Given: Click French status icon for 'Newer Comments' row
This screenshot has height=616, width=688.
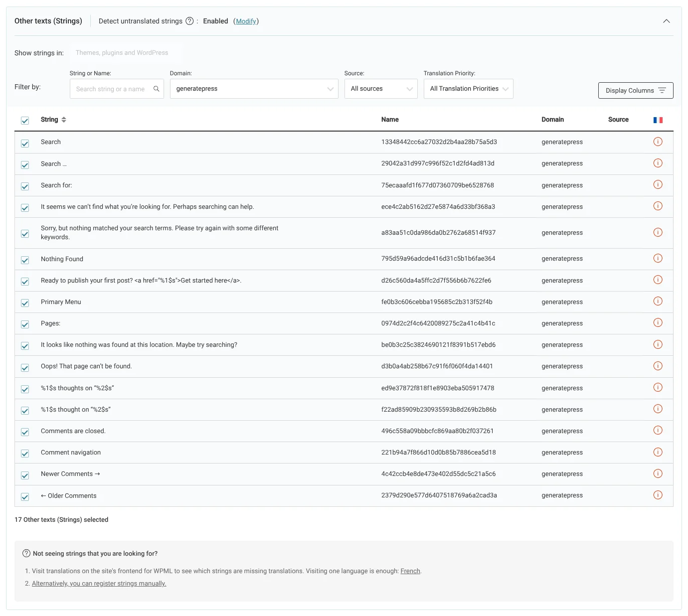Looking at the screenshot, I should click(658, 473).
